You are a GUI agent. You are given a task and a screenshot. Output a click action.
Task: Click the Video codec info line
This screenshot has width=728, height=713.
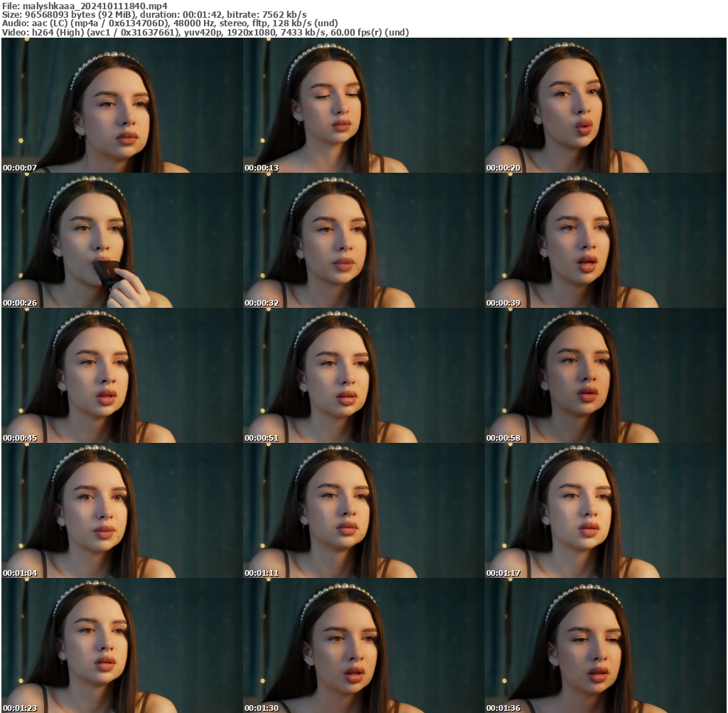(x=205, y=33)
